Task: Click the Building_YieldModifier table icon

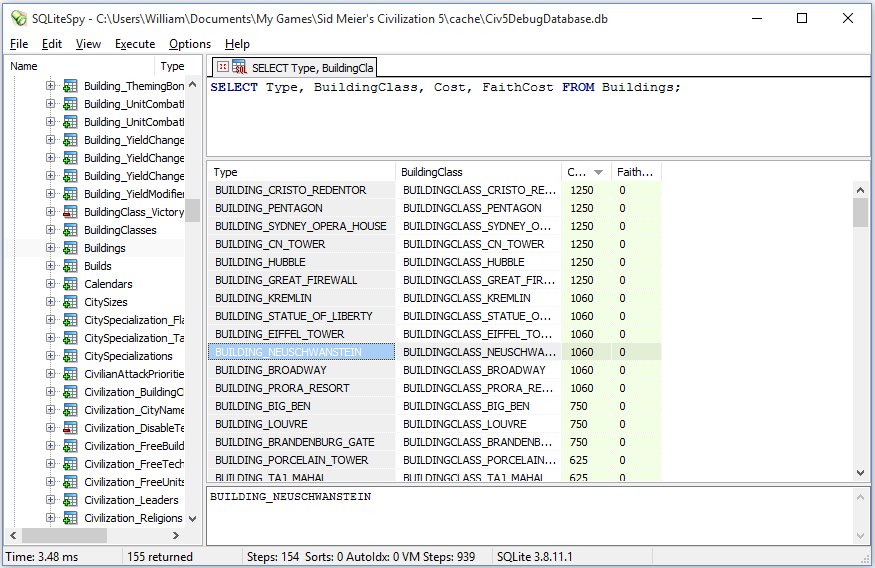Action: point(70,194)
